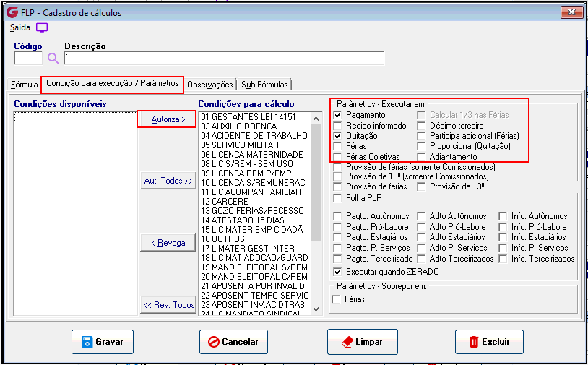Toggle the Quitação checkbox
The height and width of the screenshot is (365, 588).
click(x=338, y=136)
